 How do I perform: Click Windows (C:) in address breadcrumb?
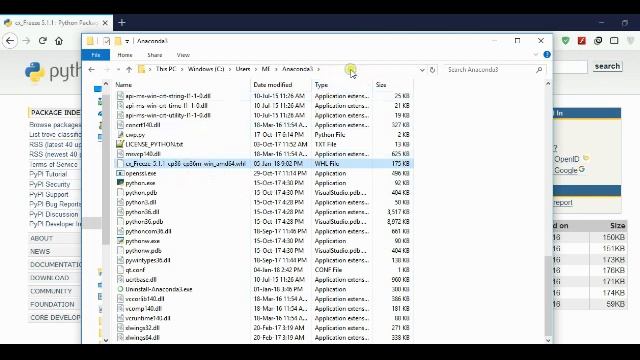(x=206, y=69)
